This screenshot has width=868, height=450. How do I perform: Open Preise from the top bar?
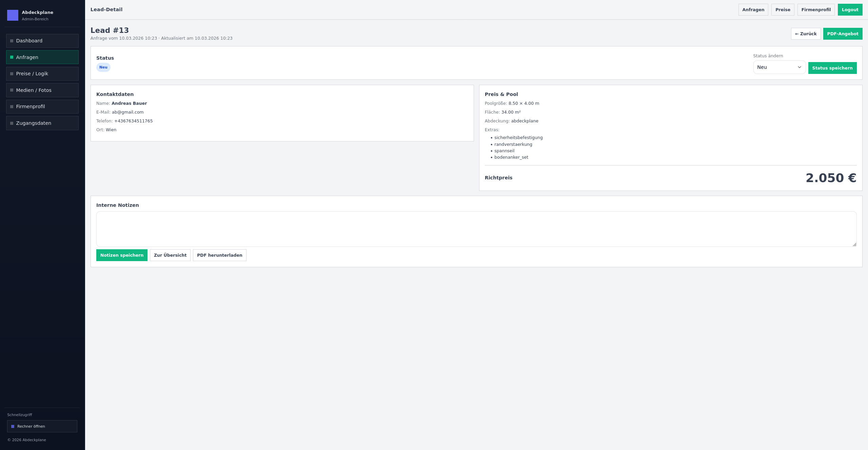(783, 10)
